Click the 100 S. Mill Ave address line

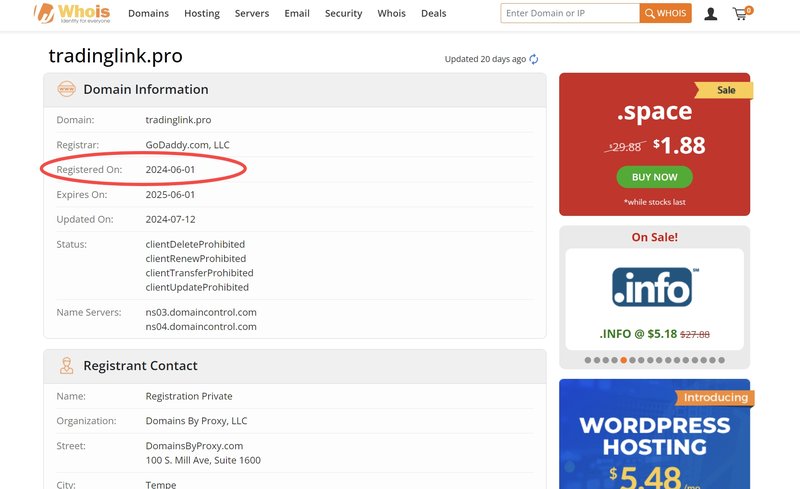point(203,460)
